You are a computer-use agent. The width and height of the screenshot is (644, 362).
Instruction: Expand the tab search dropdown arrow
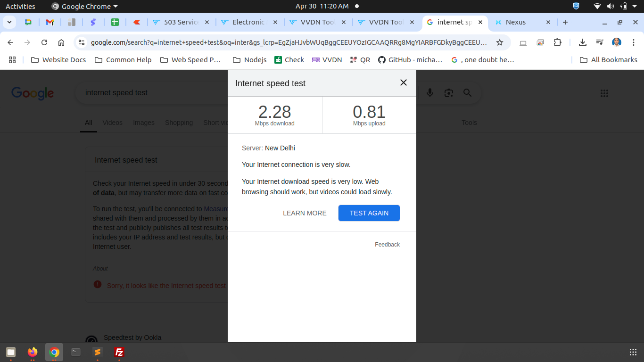[9, 22]
